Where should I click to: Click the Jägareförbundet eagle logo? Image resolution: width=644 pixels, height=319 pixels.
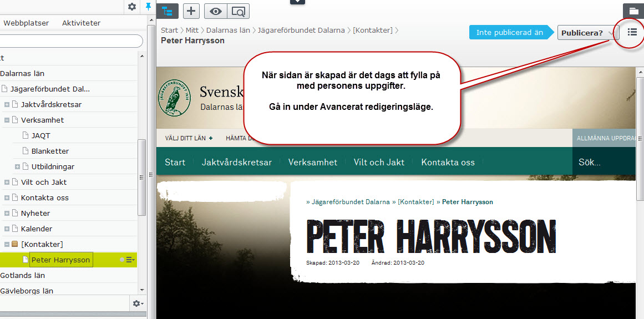coord(174,99)
